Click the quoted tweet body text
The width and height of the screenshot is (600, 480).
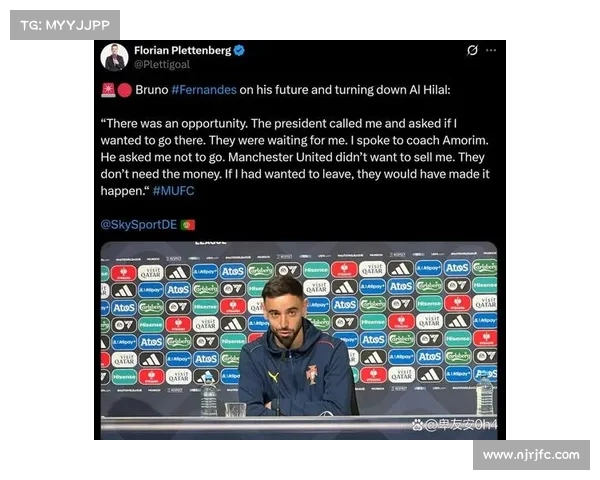pos(295,157)
